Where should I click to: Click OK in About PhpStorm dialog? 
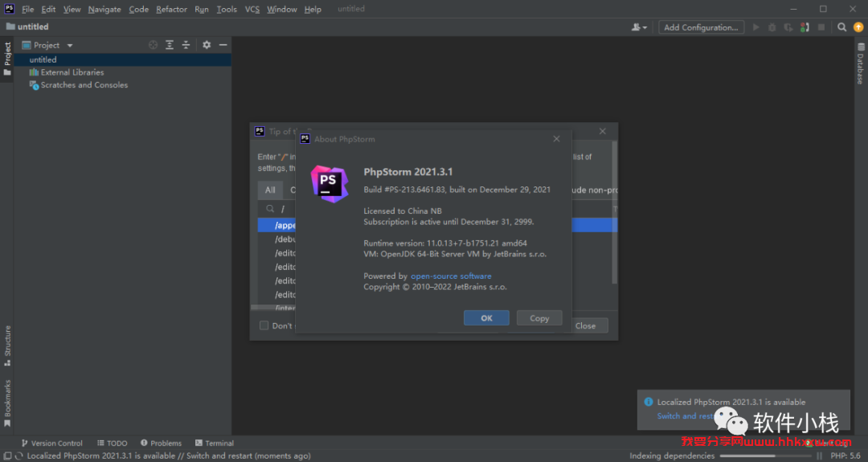pyautogui.click(x=486, y=318)
